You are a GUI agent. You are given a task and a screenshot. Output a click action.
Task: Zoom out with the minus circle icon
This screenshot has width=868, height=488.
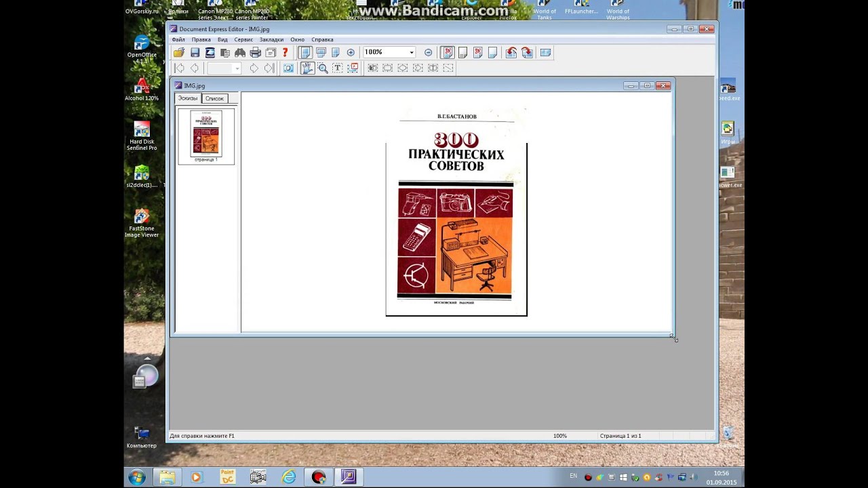pyautogui.click(x=428, y=52)
